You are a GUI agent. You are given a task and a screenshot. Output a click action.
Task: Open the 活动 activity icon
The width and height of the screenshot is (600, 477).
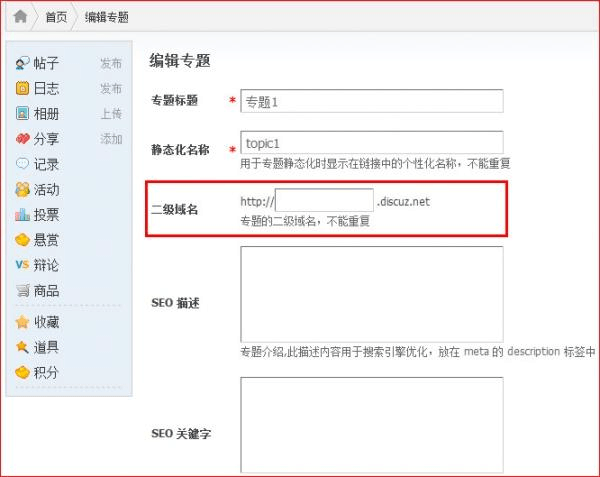(x=22, y=189)
